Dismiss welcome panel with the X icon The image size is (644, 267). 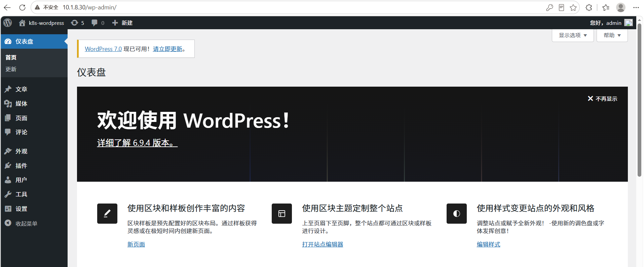tap(590, 98)
